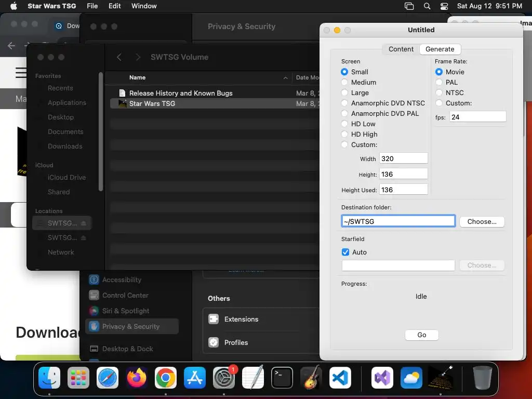Screen dimensions: 532x399
Task: Choose Anamorphic DVD PAL screen option
Action: pos(344,113)
